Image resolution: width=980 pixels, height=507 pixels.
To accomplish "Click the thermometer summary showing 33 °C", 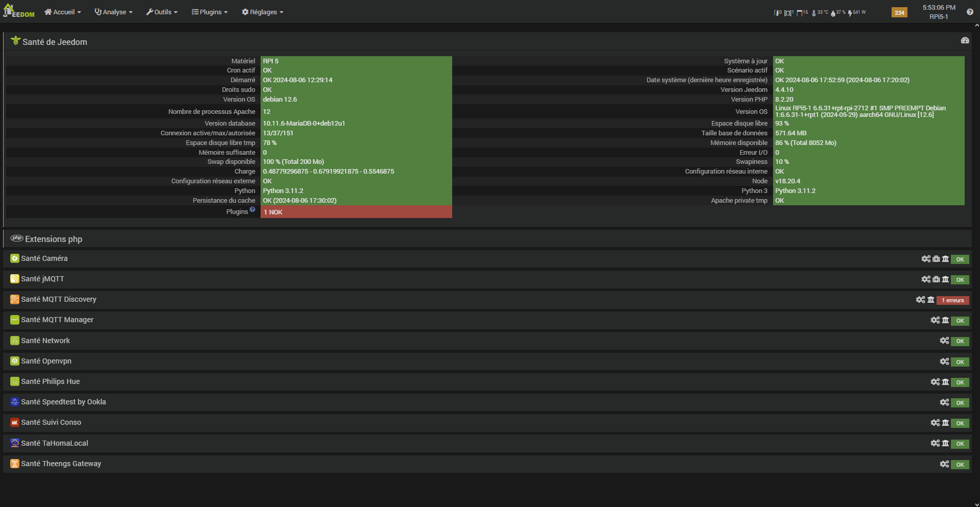I will (x=820, y=12).
